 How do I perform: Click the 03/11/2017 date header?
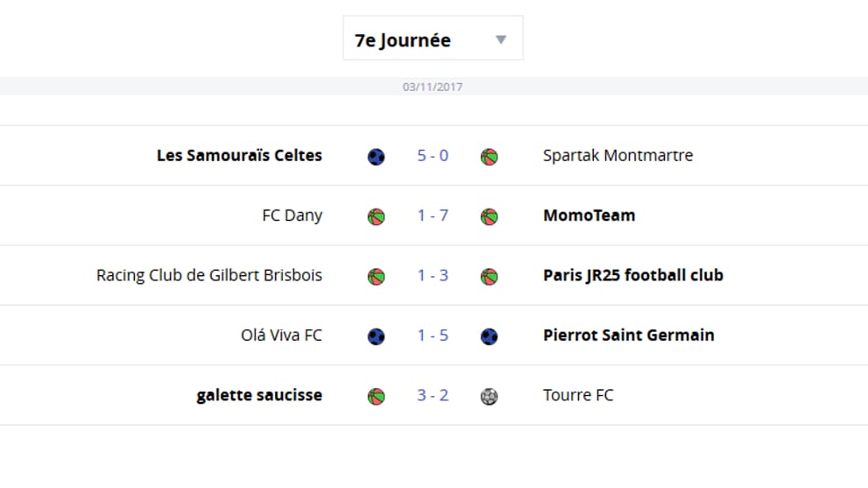point(433,87)
